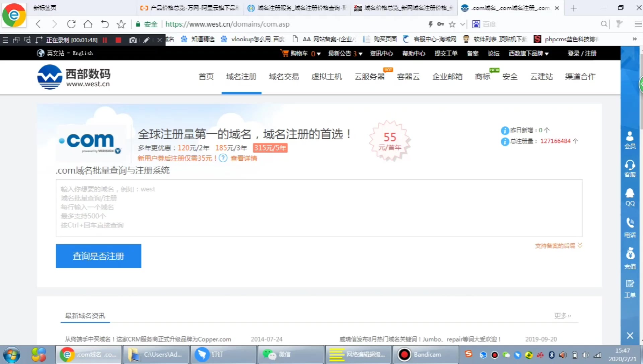Open the 提交工单 link in top bar

446,53
